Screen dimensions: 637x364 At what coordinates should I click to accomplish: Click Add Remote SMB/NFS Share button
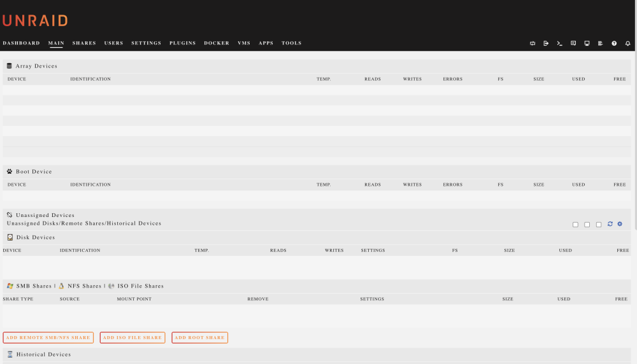[x=48, y=338]
